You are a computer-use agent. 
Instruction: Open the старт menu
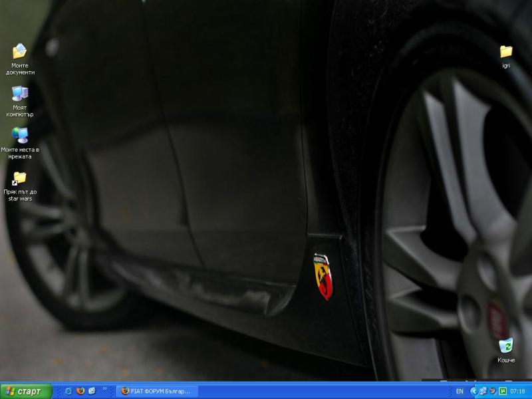(25, 391)
